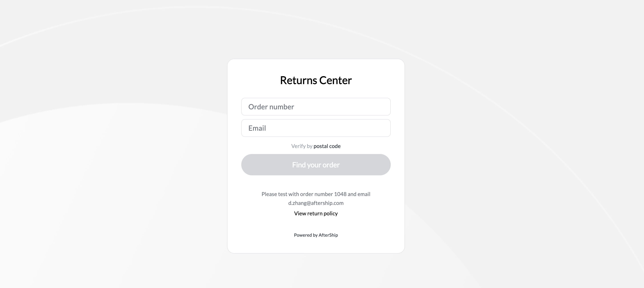Click the Returns Center heading

[x=316, y=80]
